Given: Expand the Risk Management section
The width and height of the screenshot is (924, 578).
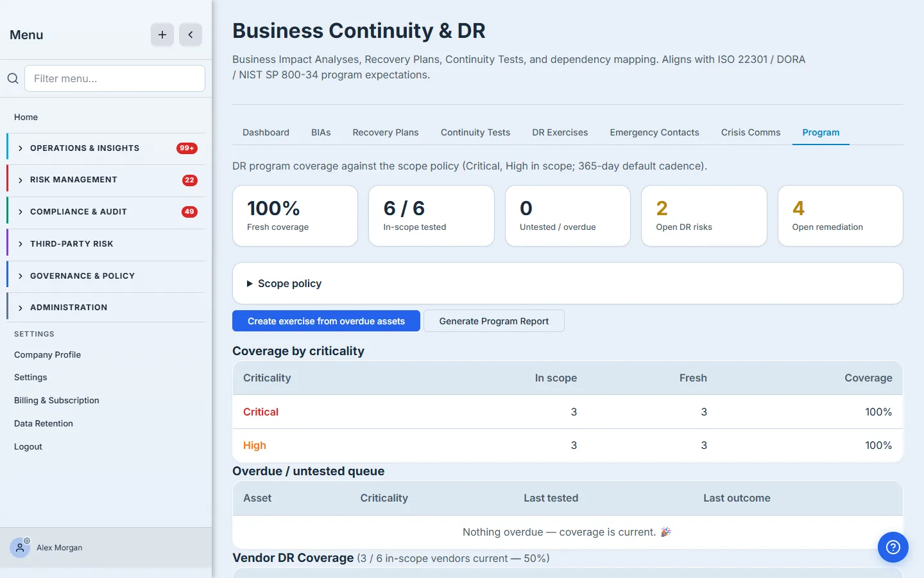Looking at the screenshot, I should pyautogui.click(x=107, y=180).
